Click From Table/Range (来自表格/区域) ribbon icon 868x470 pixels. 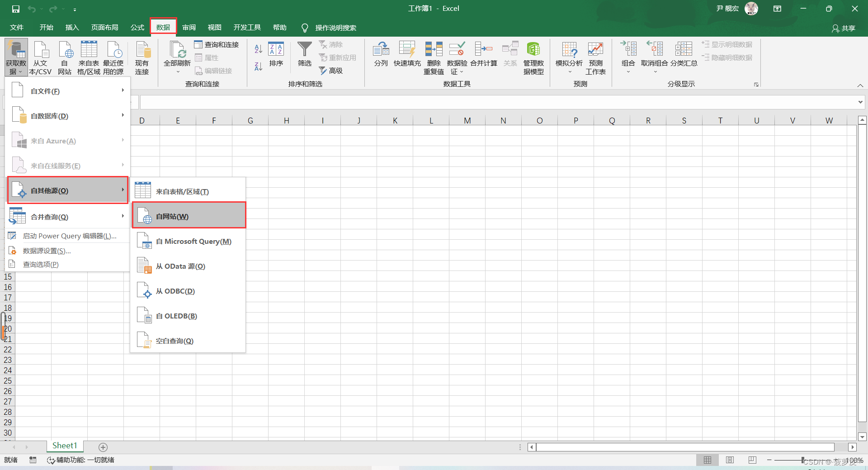click(89, 57)
